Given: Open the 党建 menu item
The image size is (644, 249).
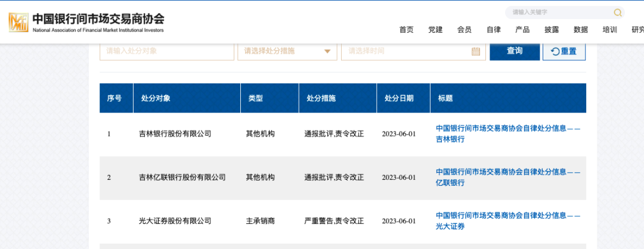Looking at the screenshot, I should pyautogui.click(x=435, y=30).
